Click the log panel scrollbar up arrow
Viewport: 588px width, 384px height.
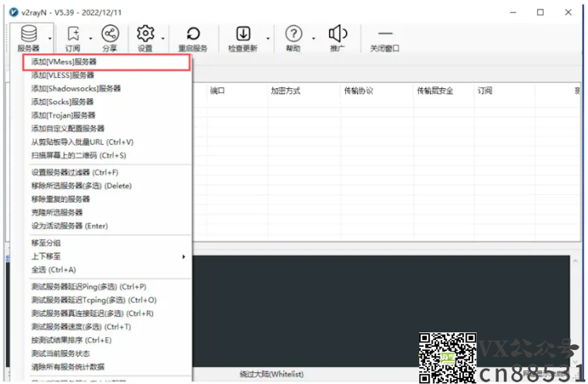click(x=575, y=260)
